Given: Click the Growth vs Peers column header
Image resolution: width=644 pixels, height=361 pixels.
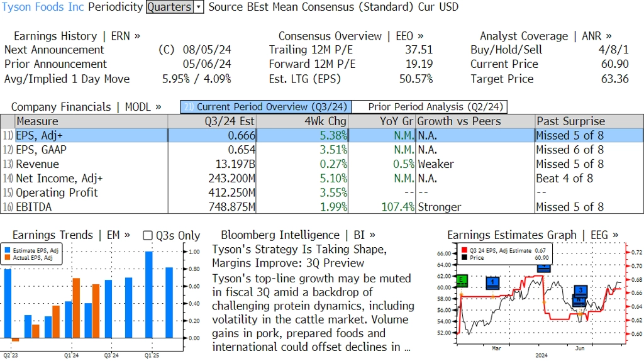Looking at the screenshot, I should pyautogui.click(x=475, y=121).
